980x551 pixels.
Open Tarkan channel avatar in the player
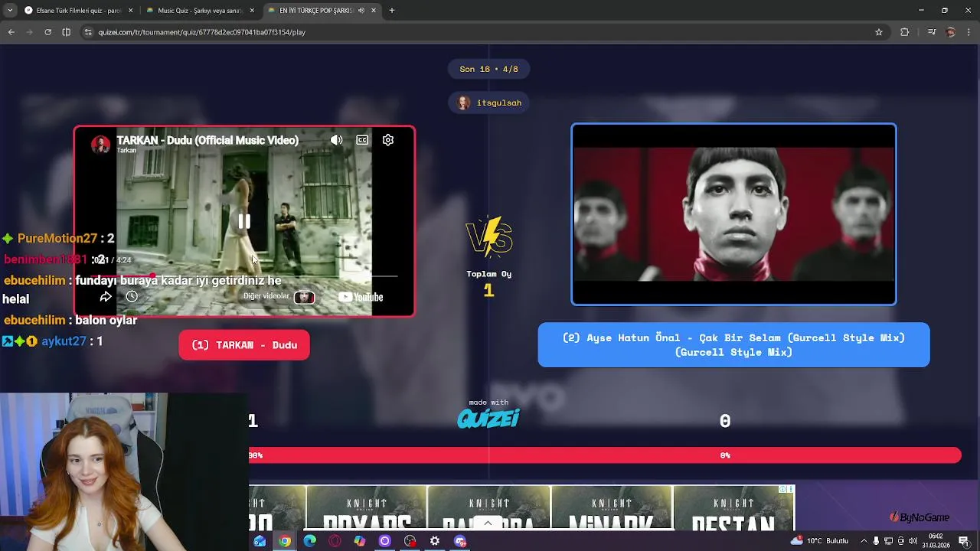click(x=100, y=145)
